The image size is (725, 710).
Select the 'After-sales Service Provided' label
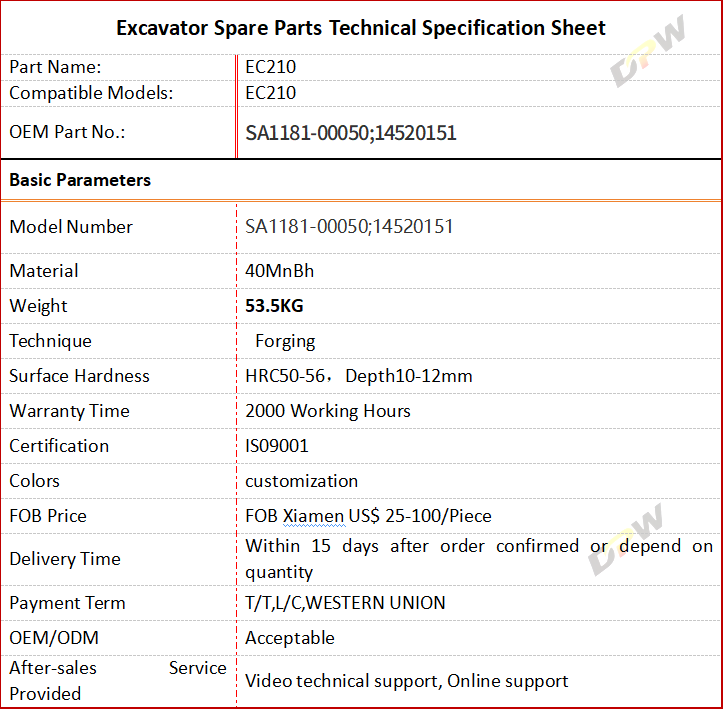click(x=118, y=681)
